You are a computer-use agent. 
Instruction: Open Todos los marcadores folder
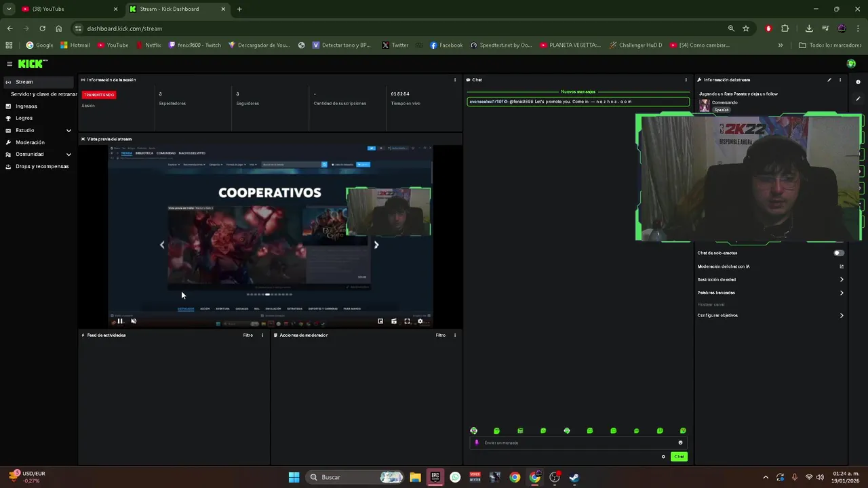click(830, 45)
